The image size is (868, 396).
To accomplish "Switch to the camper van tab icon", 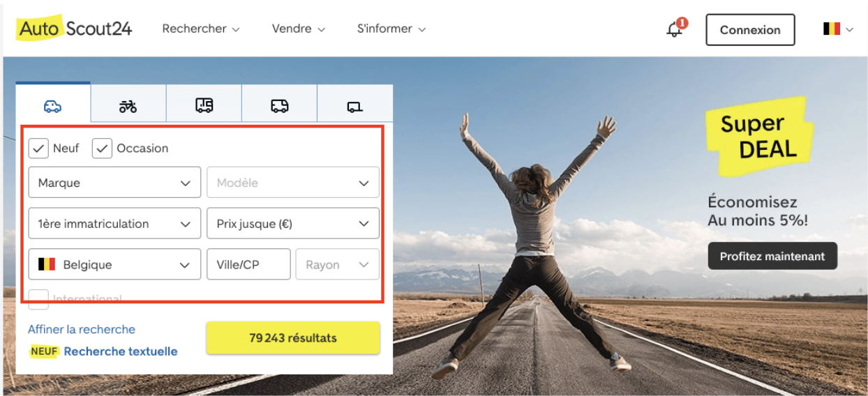I will [204, 105].
